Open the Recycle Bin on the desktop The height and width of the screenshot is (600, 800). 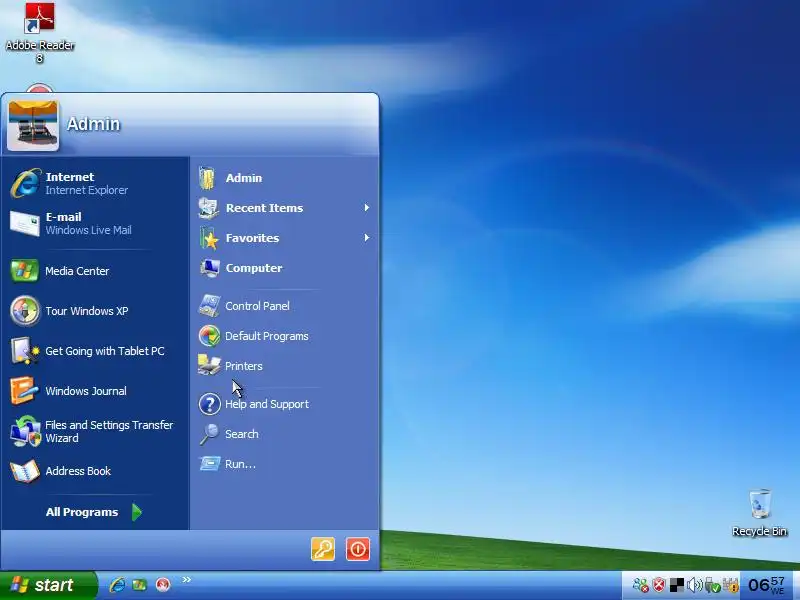(x=760, y=513)
